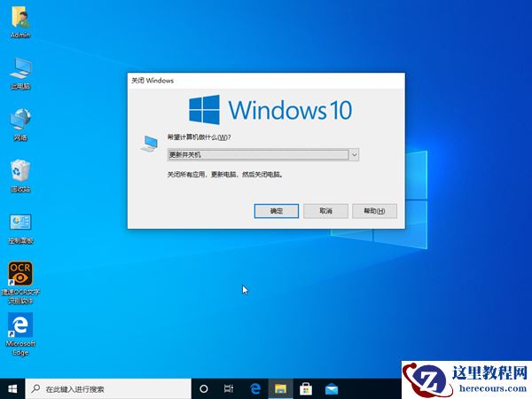This screenshot has width=532, height=399.
Task: Open the Windows Start menu
Action: coord(12,389)
